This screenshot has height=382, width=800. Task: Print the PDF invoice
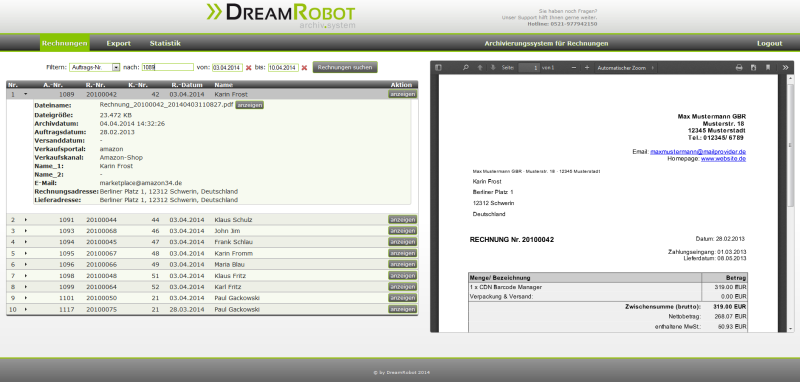[739, 67]
